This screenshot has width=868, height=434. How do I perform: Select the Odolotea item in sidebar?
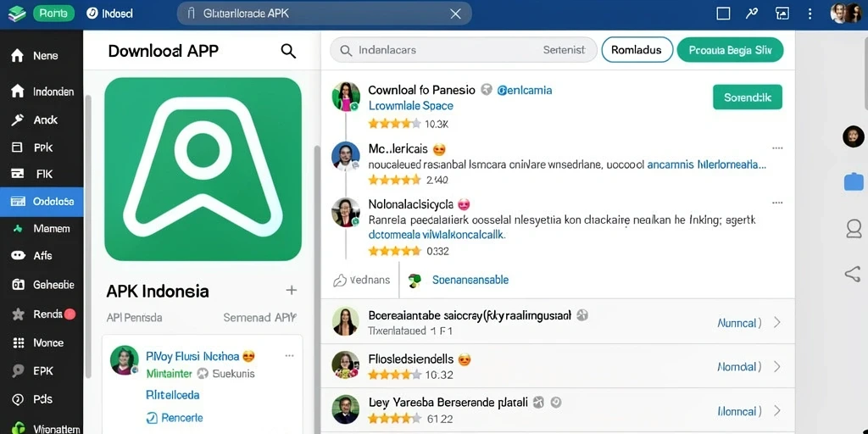42,202
